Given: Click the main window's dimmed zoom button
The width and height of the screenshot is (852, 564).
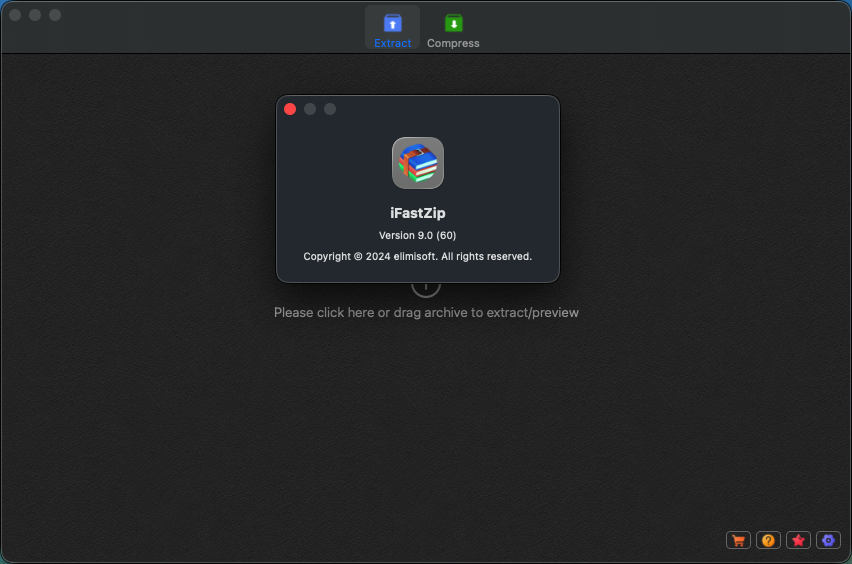Looking at the screenshot, I should [55, 15].
